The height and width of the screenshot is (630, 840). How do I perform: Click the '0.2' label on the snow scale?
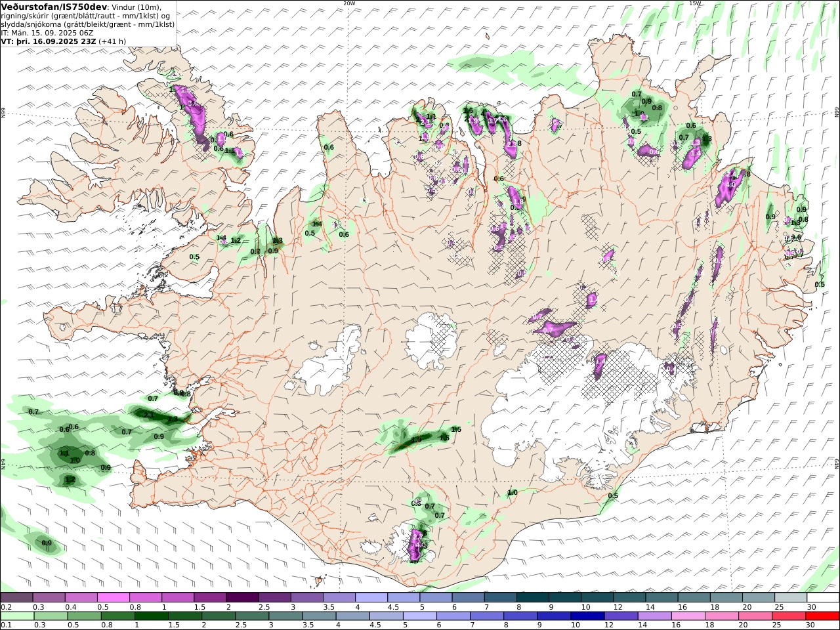[x=5, y=607]
